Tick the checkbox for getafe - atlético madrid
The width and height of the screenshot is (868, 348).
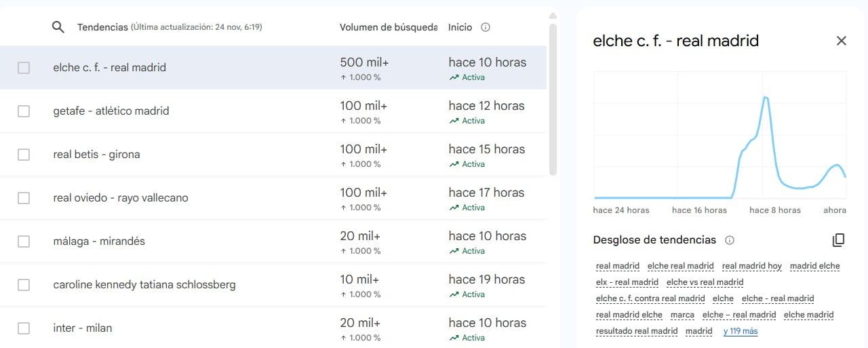click(24, 111)
